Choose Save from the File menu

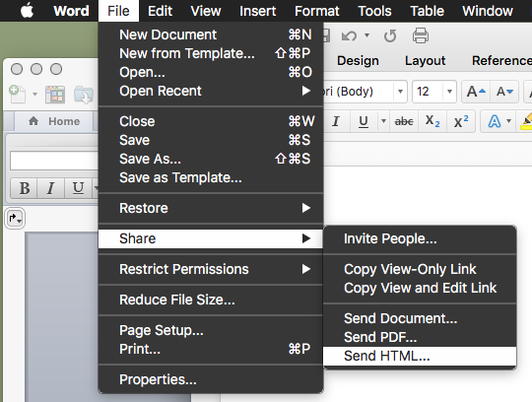(x=211, y=140)
